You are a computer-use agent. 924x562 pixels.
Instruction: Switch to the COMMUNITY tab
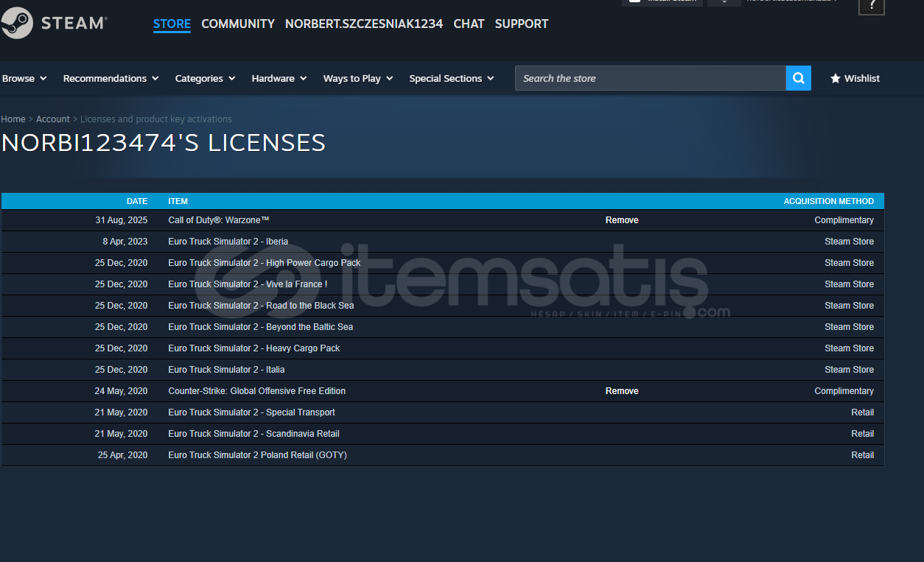coord(238,24)
